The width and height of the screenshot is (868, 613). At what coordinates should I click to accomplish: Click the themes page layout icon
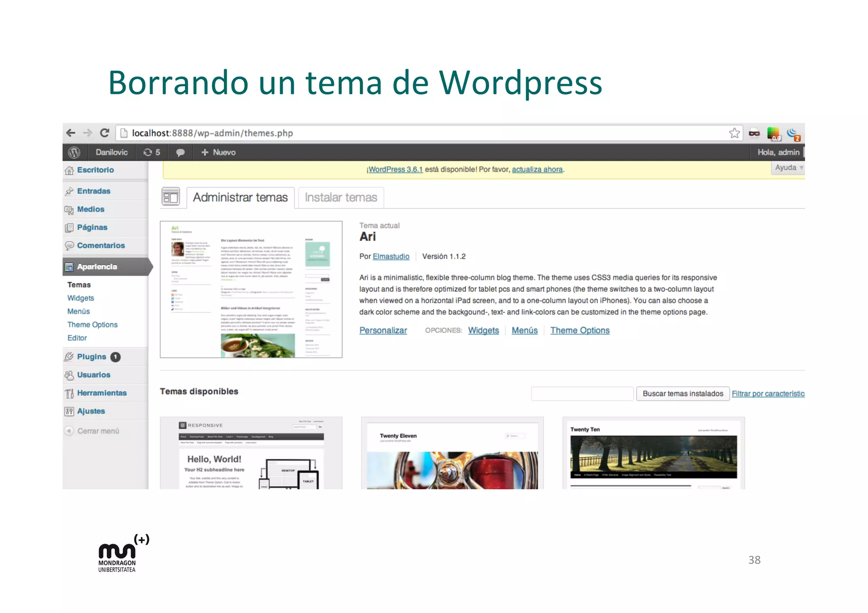click(171, 197)
